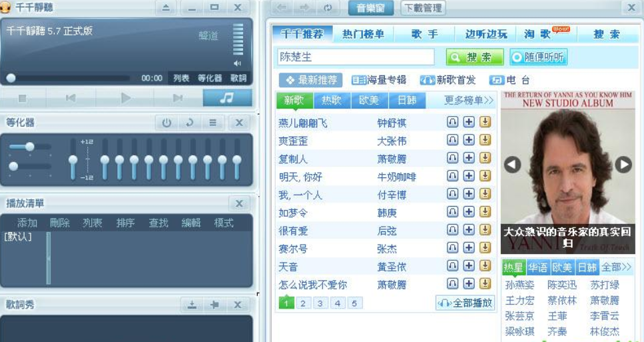Go to page 2 of songs

pyautogui.click(x=303, y=303)
